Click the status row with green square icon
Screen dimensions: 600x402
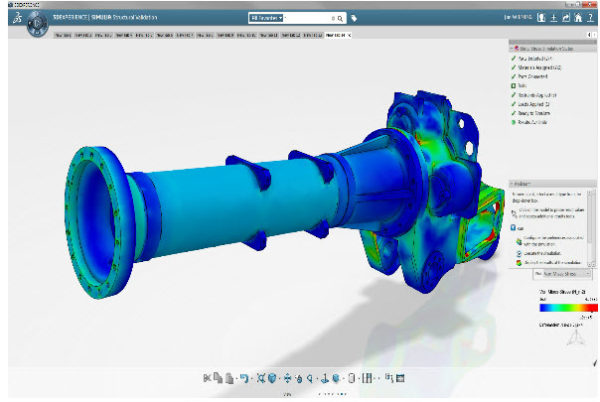(x=519, y=86)
